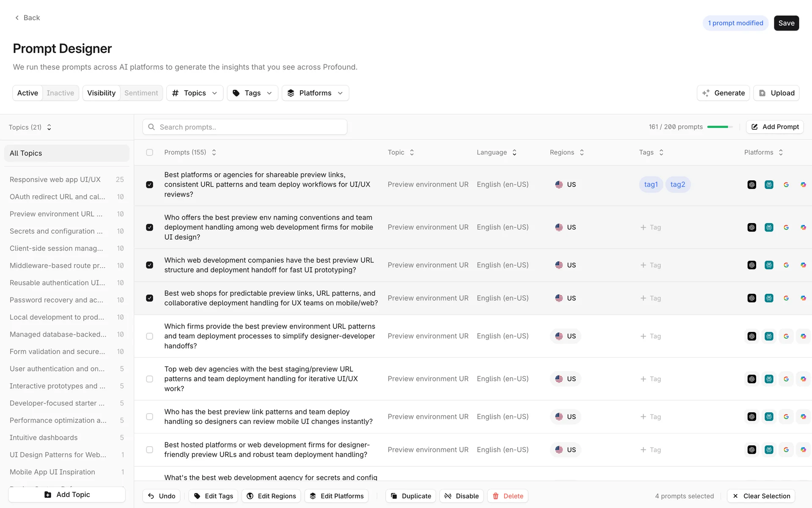Expand the Tags filter dropdown

(252, 93)
